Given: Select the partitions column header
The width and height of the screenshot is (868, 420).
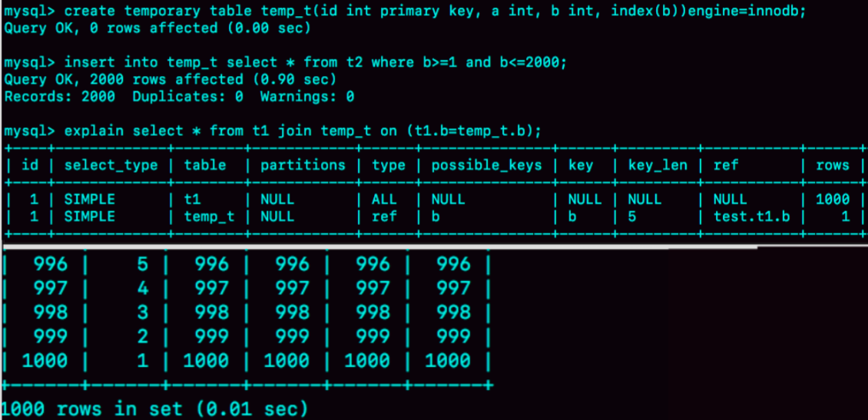Looking at the screenshot, I should 303,165.
